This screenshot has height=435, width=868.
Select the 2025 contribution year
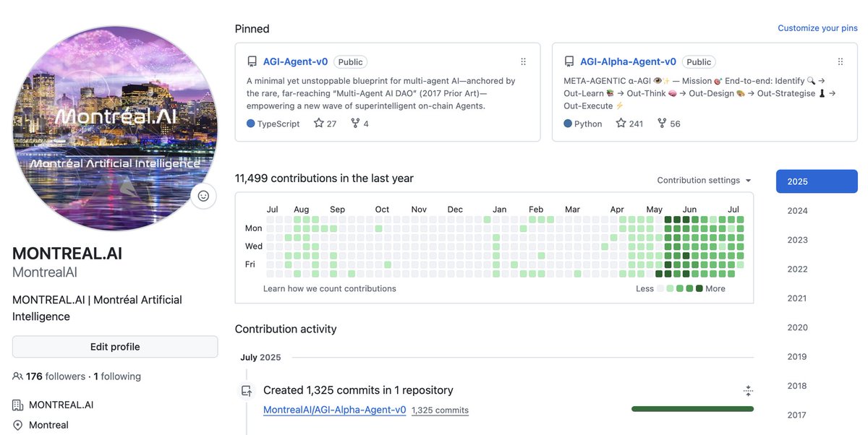[817, 181]
